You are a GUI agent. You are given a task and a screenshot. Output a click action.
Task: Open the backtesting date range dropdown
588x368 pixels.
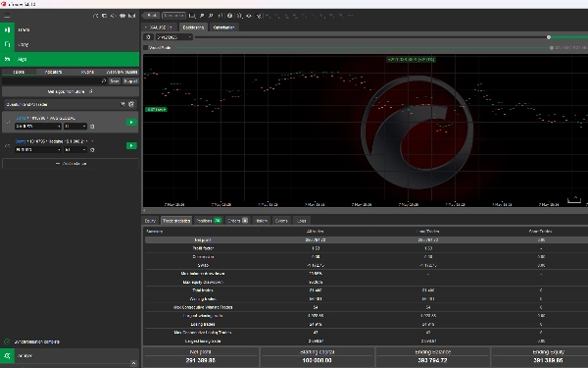174,37
